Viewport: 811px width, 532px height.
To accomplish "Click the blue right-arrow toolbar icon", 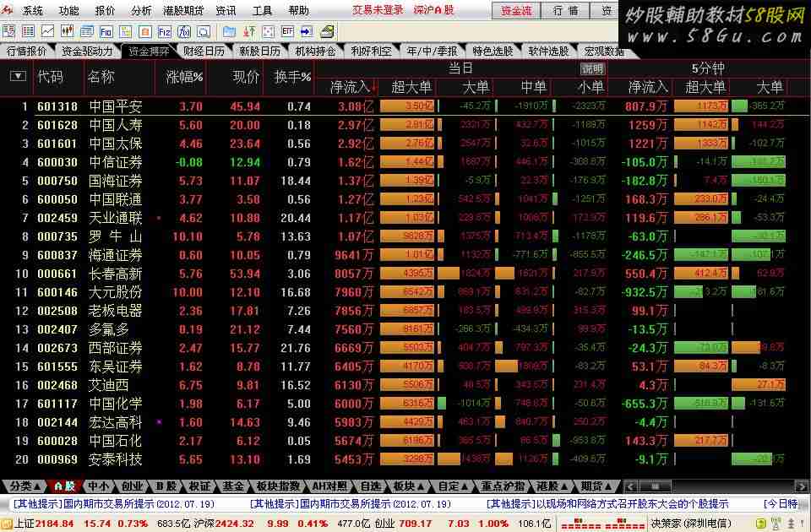I will [308, 32].
